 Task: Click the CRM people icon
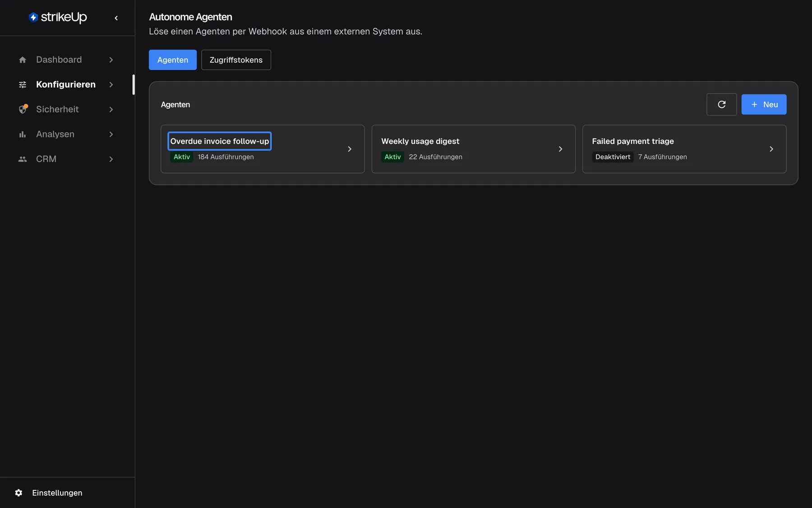point(23,159)
